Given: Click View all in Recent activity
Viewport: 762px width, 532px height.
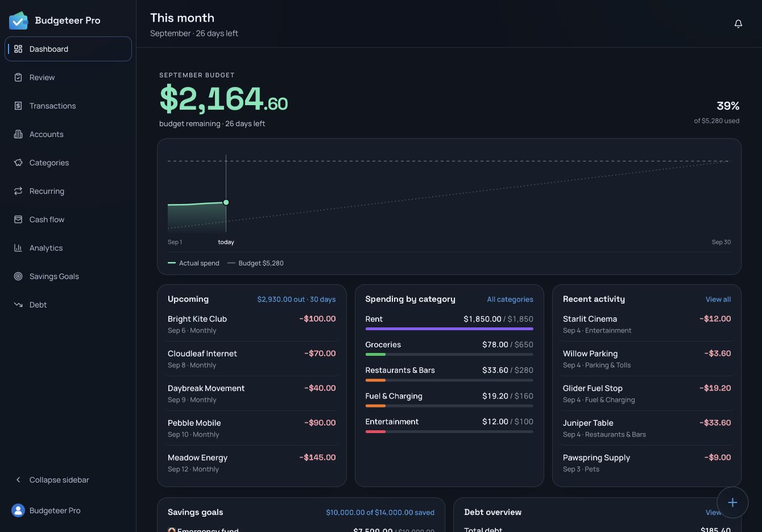Looking at the screenshot, I should click(x=718, y=300).
